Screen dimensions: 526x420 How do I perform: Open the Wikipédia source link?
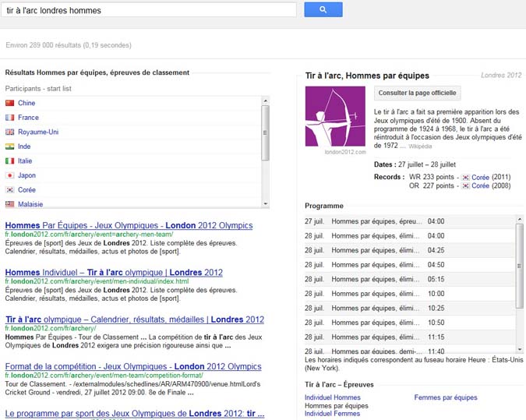[420, 146]
